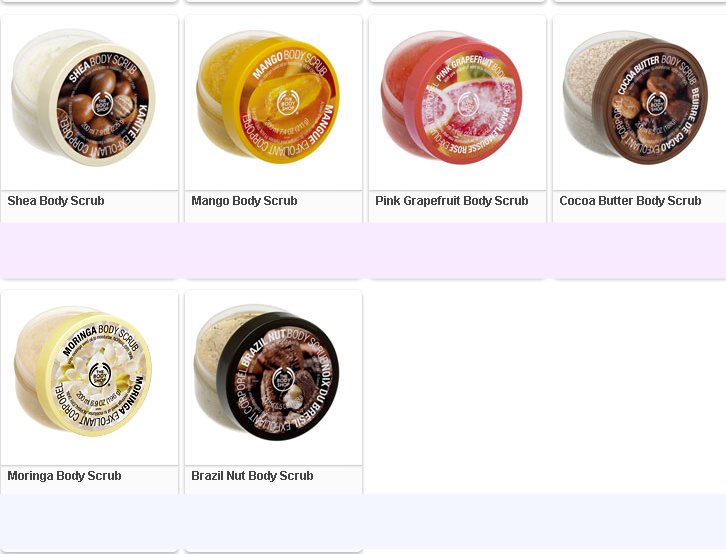Click the Mango Body Scrub title link
The image size is (726, 554).
244,201
